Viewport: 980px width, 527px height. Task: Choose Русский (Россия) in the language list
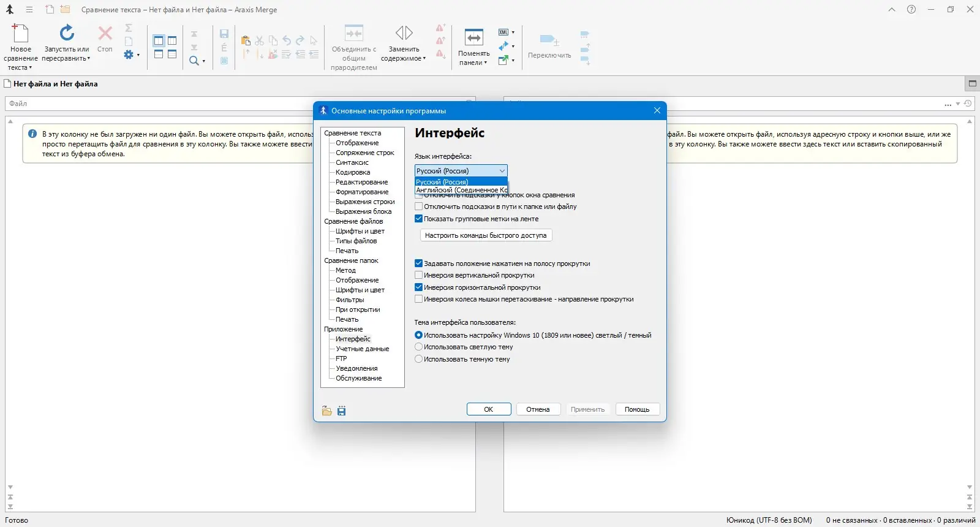[x=461, y=181]
